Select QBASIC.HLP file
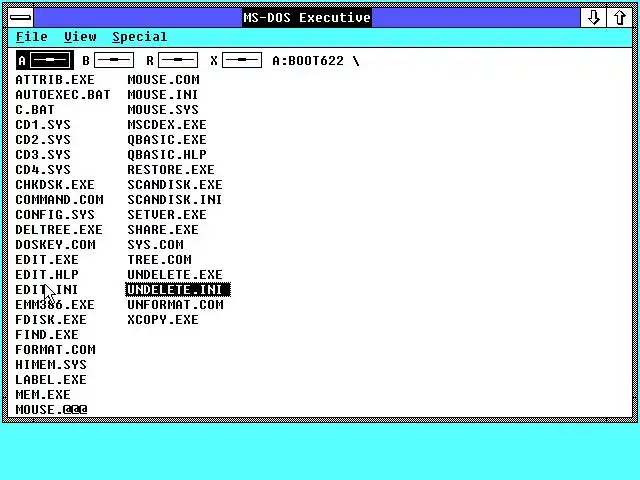This screenshot has height=480, width=640. (167, 155)
